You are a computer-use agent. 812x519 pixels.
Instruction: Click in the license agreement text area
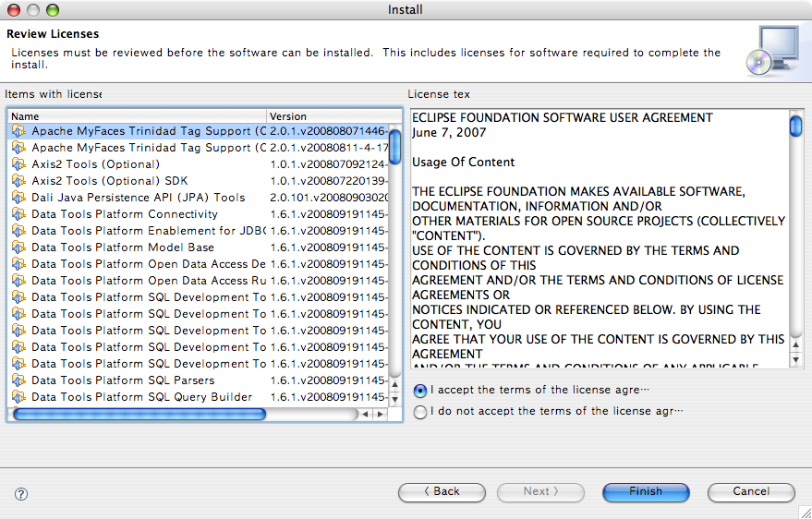click(600, 238)
